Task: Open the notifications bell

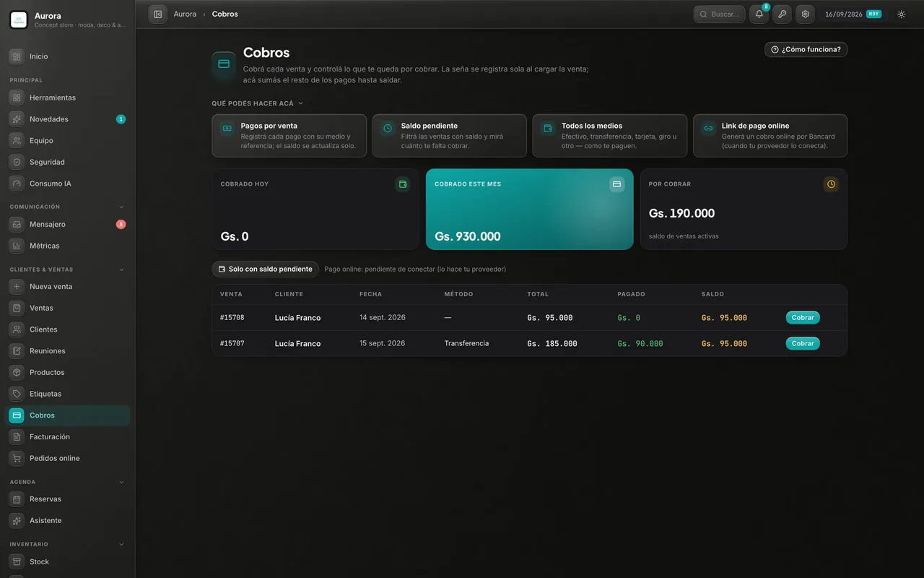Action: click(x=759, y=14)
